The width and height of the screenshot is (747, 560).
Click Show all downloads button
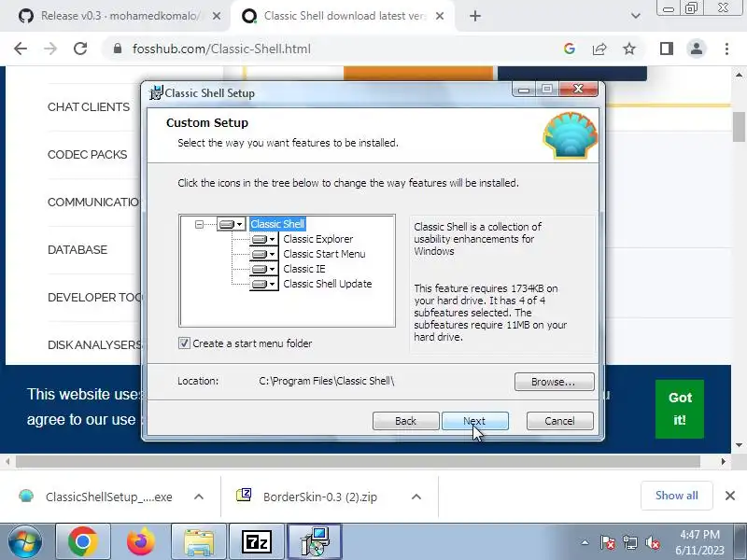point(676,496)
